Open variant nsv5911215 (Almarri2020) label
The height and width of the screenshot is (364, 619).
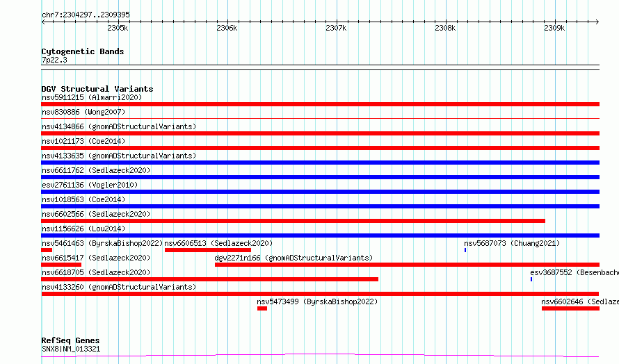(92, 97)
